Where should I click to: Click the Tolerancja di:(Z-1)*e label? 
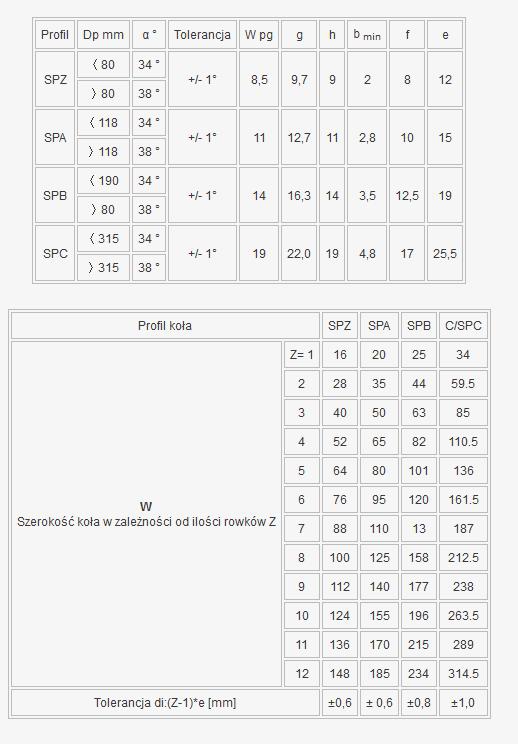165,702
